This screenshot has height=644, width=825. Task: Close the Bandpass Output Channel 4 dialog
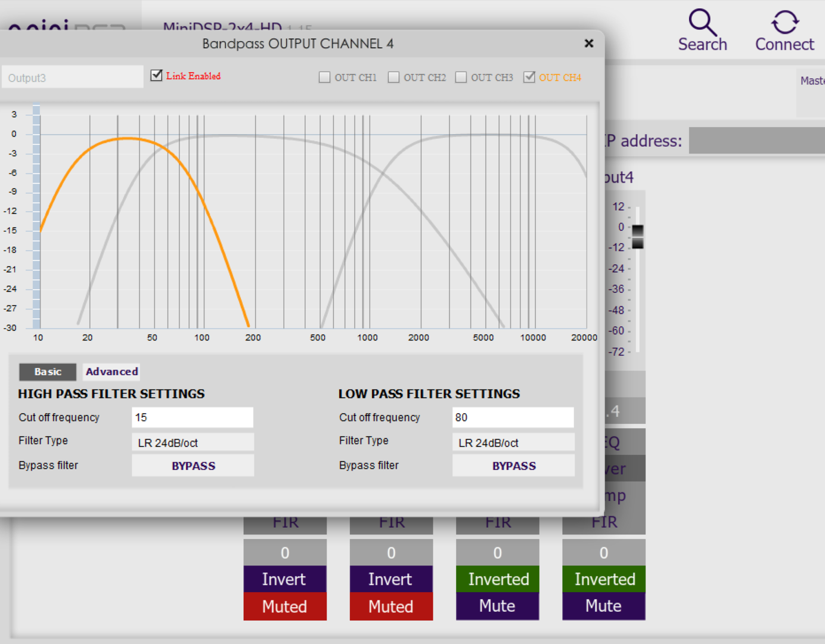(589, 44)
